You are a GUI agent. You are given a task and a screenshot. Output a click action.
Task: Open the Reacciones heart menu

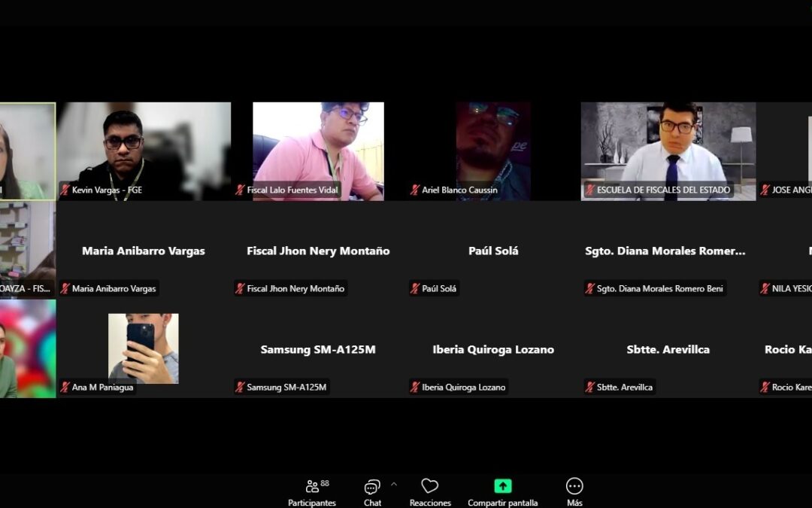coord(430,491)
